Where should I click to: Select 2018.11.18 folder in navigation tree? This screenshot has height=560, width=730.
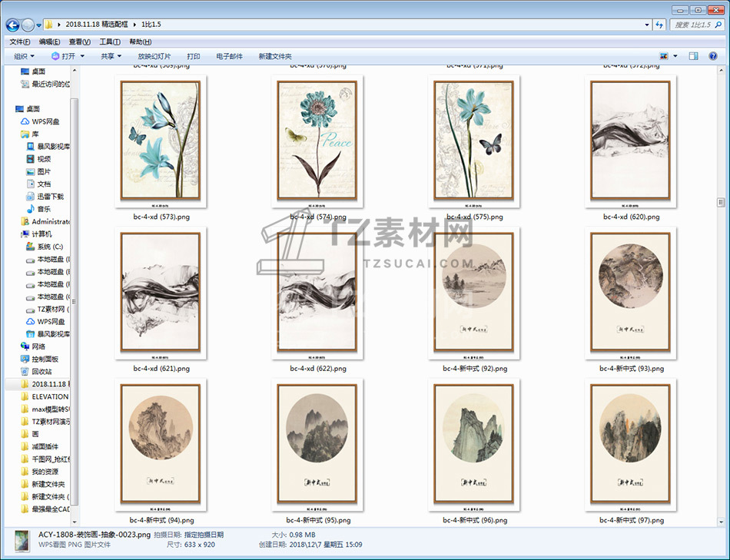tap(45, 384)
